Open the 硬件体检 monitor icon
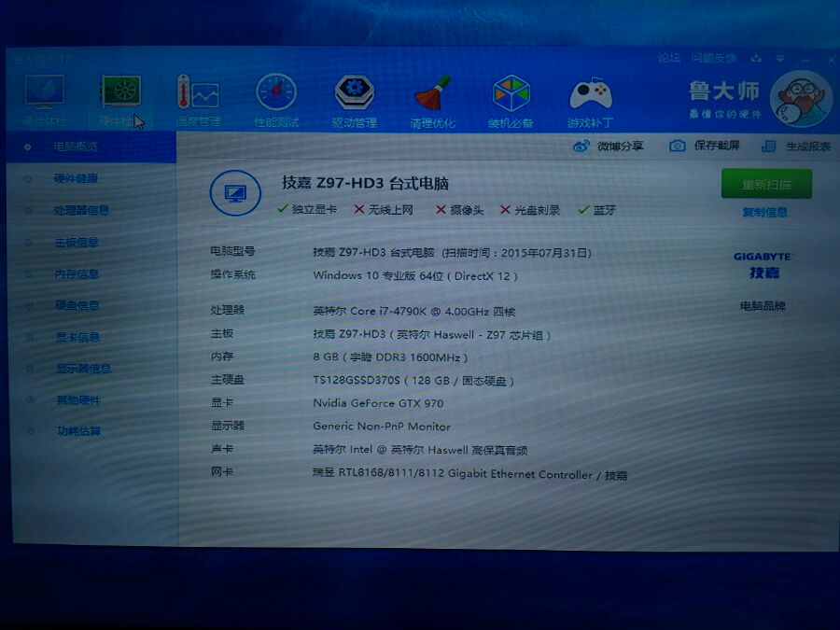Image resolution: width=840 pixels, height=630 pixels. click(x=45, y=91)
